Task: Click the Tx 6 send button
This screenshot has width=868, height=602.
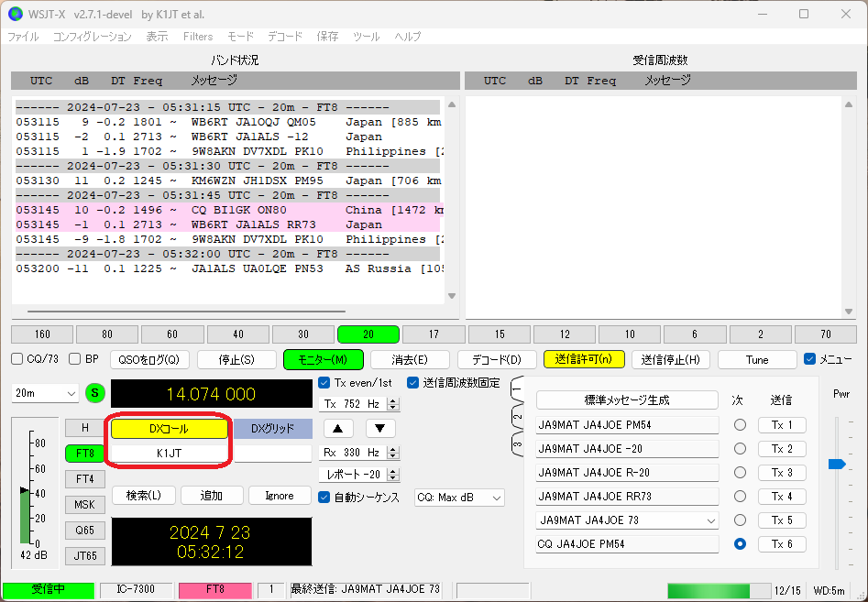Action: [x=782, y=544]
